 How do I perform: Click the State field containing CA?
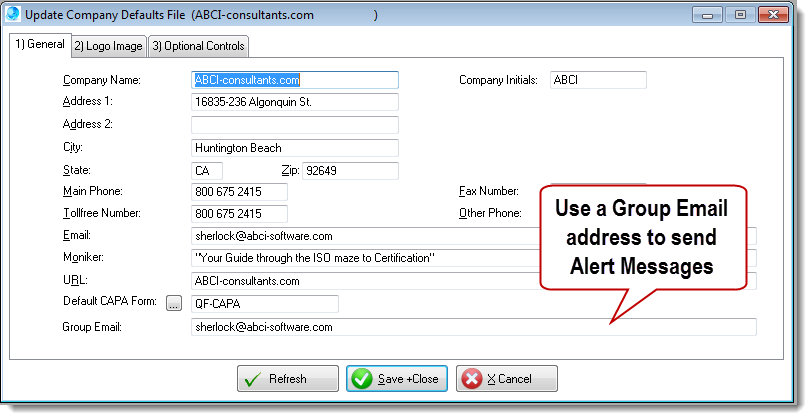coord(206,171)
